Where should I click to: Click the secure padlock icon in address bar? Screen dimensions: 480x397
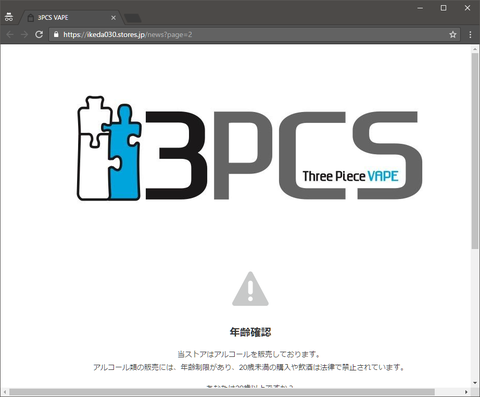tap(56, 34)
